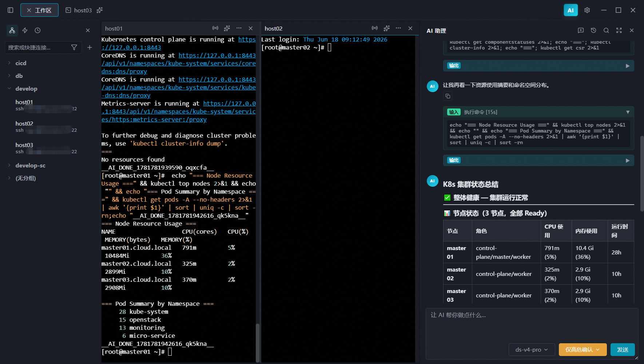Click the master02 terminal prompt
Viewport: 644px width, 364px height.
click(293, 47)
